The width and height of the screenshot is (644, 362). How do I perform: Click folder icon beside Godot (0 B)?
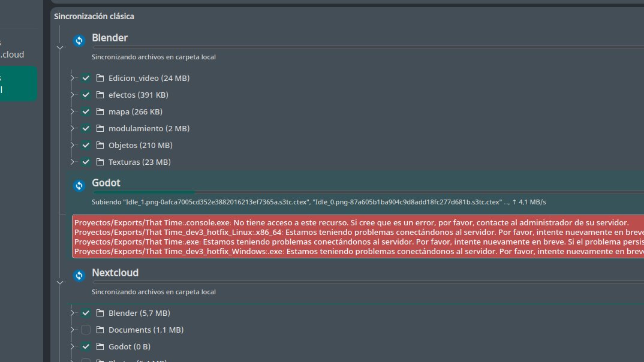point(100,347)
